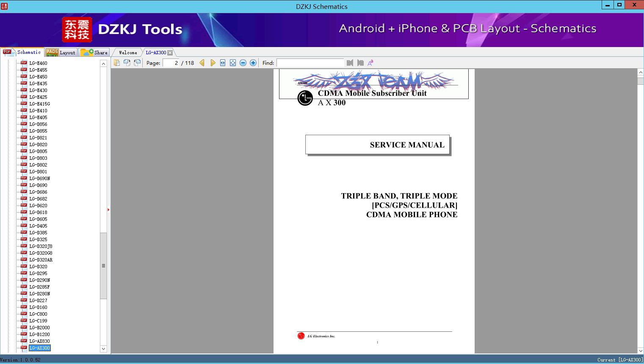Click the PDF icon next to LG-D690N
Image resolution: width=644 pixels, height=364 pixels.
24,178
